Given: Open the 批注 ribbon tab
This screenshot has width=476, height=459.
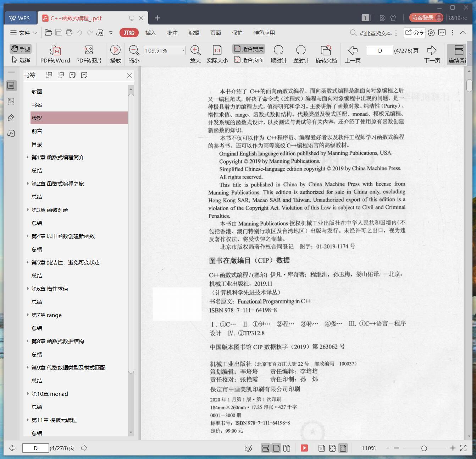Looking at the screenshot, I should tap(172, 33).
